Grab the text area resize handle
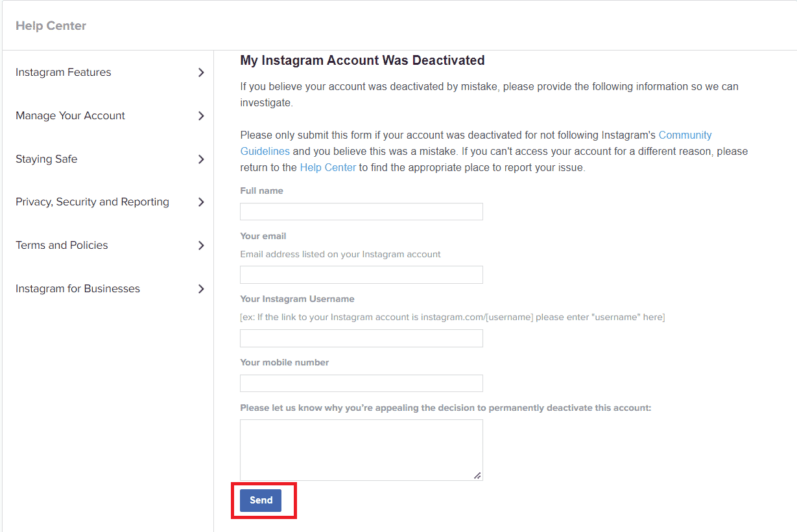This screenshot has height=532, width=797. 477,476
